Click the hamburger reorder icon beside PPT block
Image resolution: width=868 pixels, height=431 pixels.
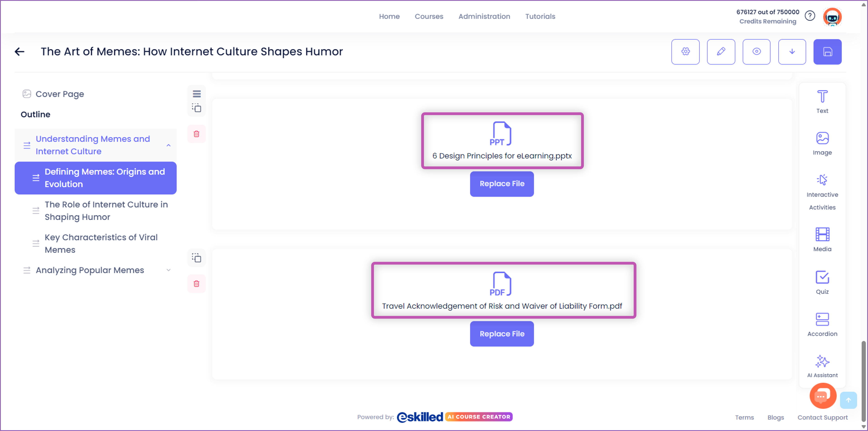click(197, 94)
